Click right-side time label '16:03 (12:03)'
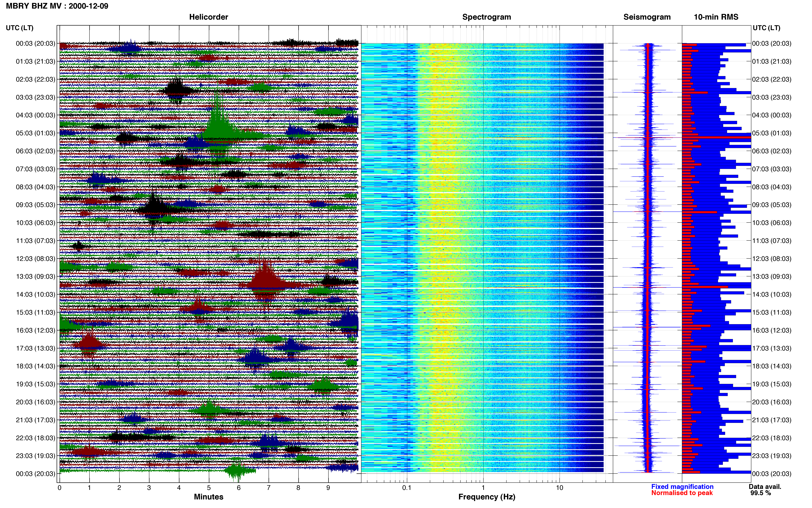This screenshot has height=508, width=812. point(771,330)
